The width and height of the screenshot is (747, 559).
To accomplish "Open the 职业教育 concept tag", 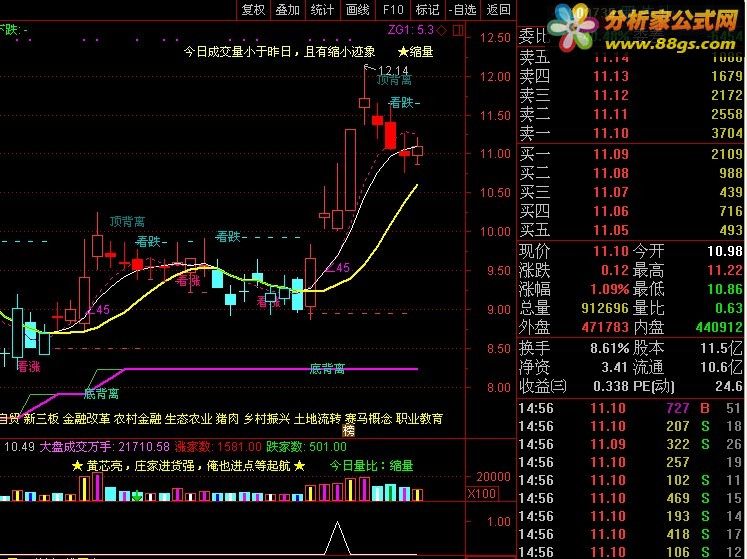I will pos(419,418).
